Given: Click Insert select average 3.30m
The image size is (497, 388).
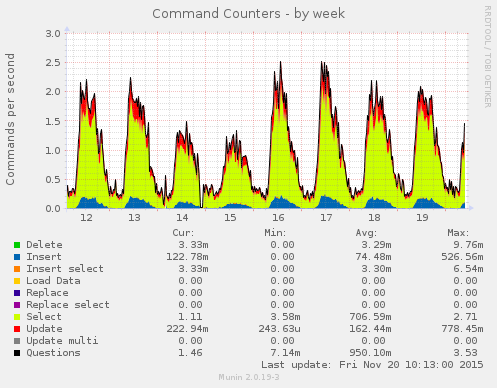Looking at the screenshot, I should [376, 269].
